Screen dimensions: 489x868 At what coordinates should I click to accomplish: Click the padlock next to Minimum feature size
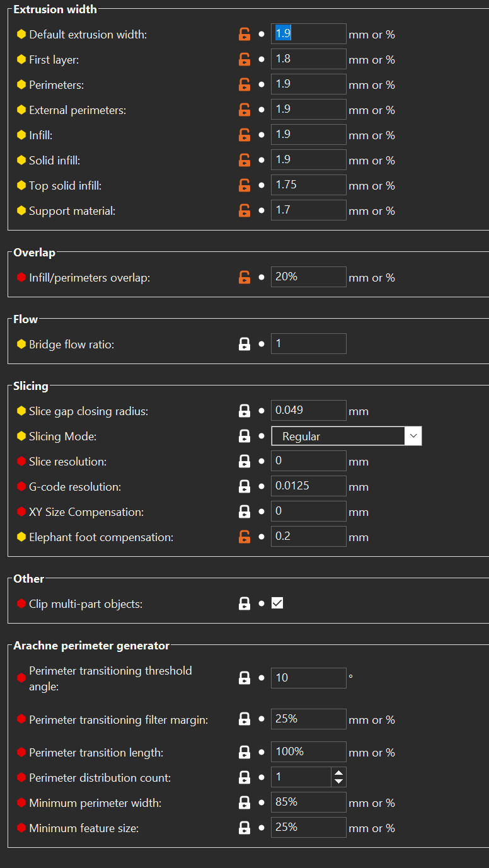tap(244, 827)
